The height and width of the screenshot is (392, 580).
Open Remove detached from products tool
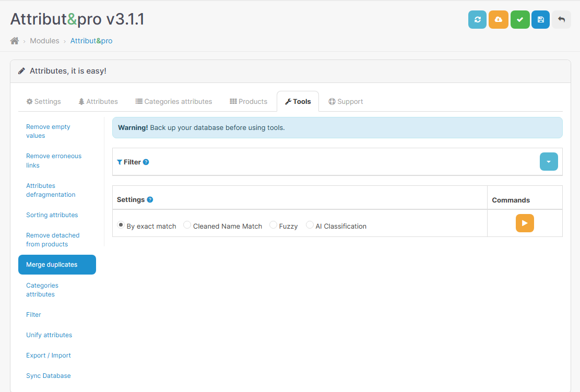(x=53, y=240)
